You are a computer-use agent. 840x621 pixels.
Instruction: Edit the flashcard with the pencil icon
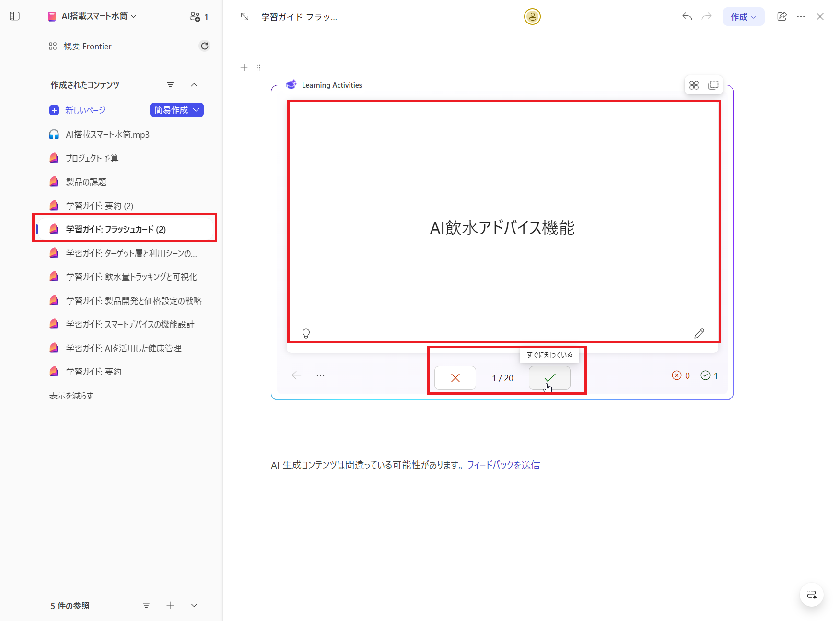click(700, 333)
